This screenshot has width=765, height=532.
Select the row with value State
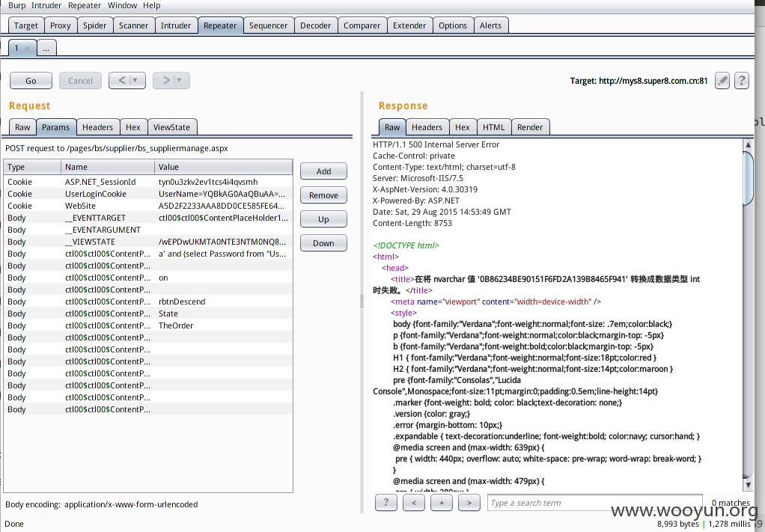coord(148,314)
